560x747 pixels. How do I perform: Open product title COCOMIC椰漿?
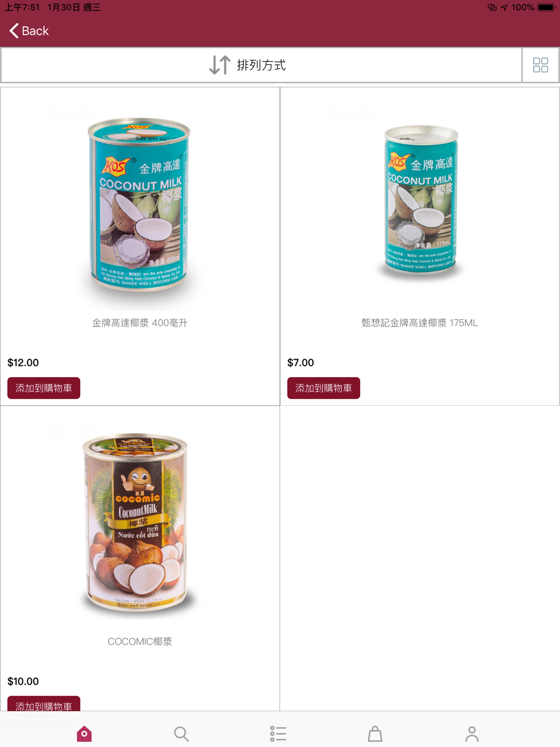click(139, 642)
